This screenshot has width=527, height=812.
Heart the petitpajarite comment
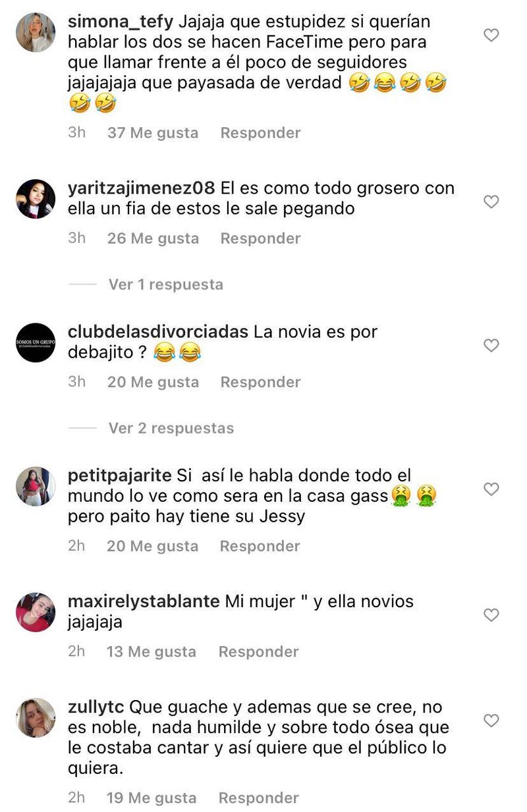491,489
